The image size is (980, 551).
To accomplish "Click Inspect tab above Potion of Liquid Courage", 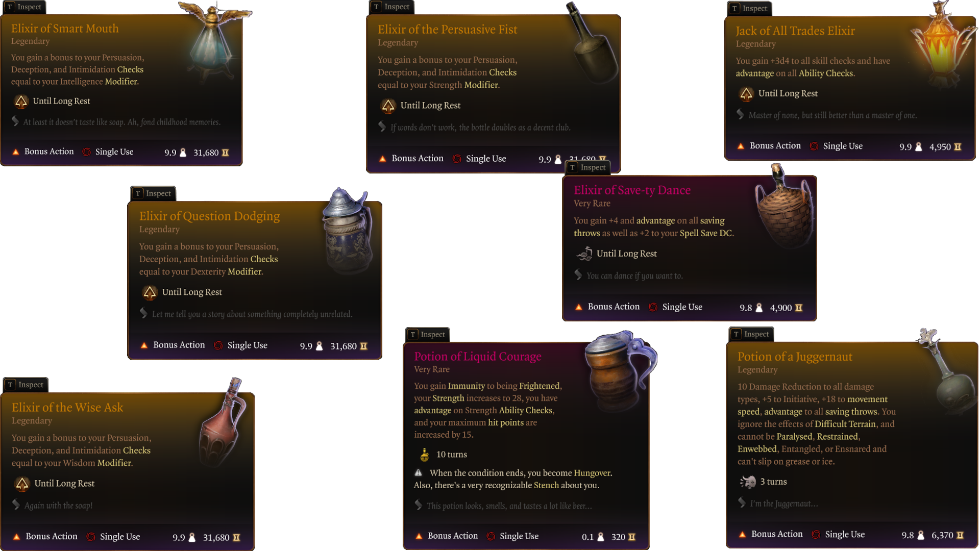I will pos(427,335).
